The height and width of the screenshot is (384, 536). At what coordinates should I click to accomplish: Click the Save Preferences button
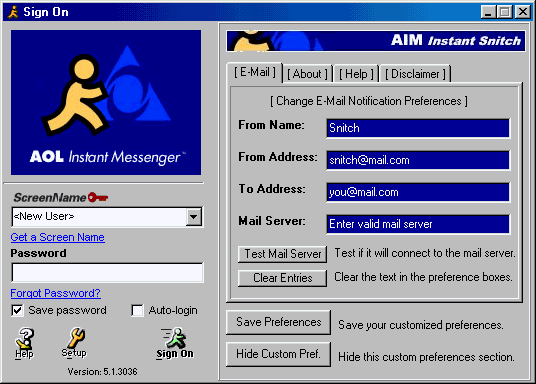(278, 322)
